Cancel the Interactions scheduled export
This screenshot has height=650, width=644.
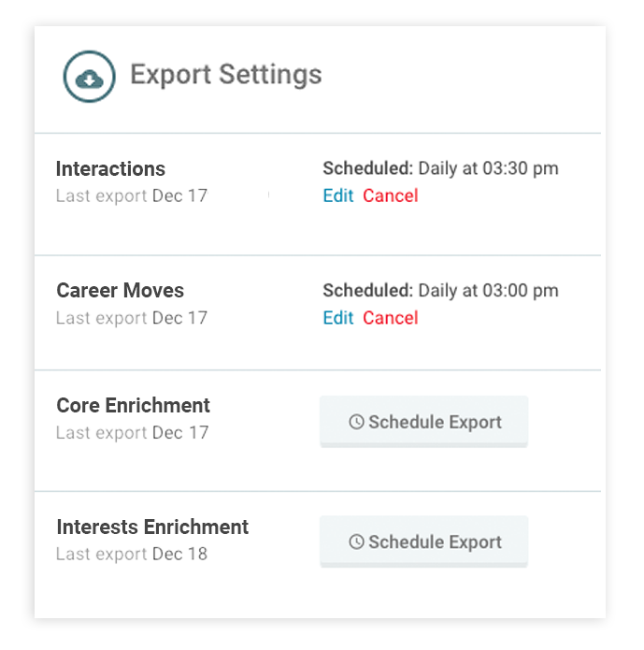[391, 195]
